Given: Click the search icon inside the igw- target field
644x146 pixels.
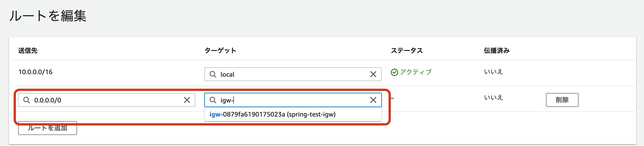Looking at the screenshot, I should (x=214, y=100).
